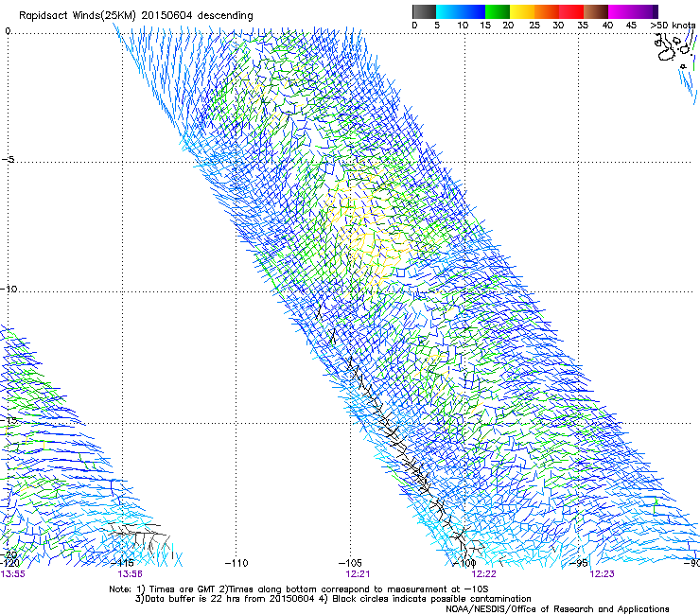700x615 pixels.
Task: Click the latitude label "0" on left axis
Action: click(x=8, y=31)
